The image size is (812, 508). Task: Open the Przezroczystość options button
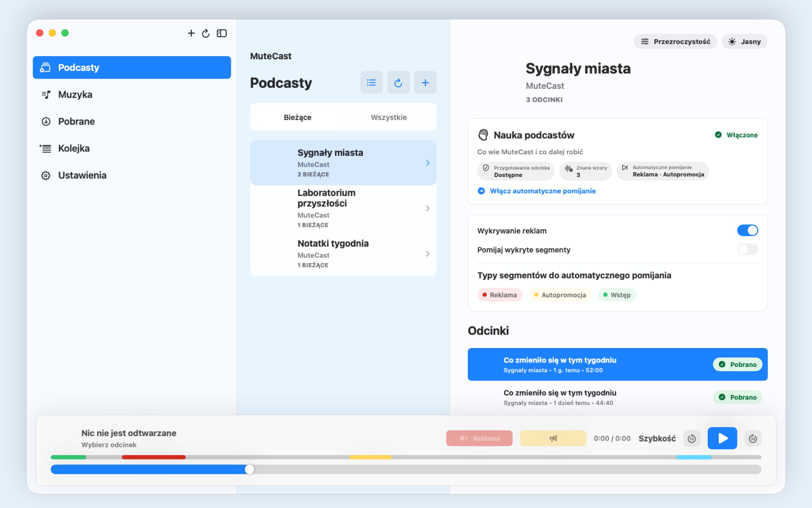[675, 42]
